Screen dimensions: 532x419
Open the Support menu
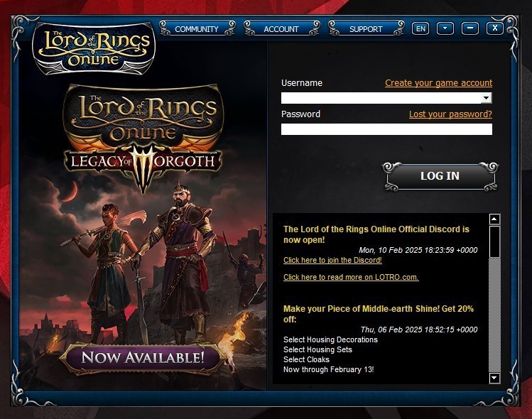click(366, 29)
